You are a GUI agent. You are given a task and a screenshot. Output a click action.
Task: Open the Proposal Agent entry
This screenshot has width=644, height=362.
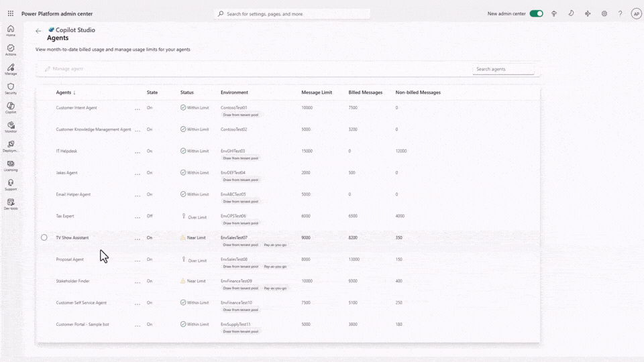(x=70, y=259)
